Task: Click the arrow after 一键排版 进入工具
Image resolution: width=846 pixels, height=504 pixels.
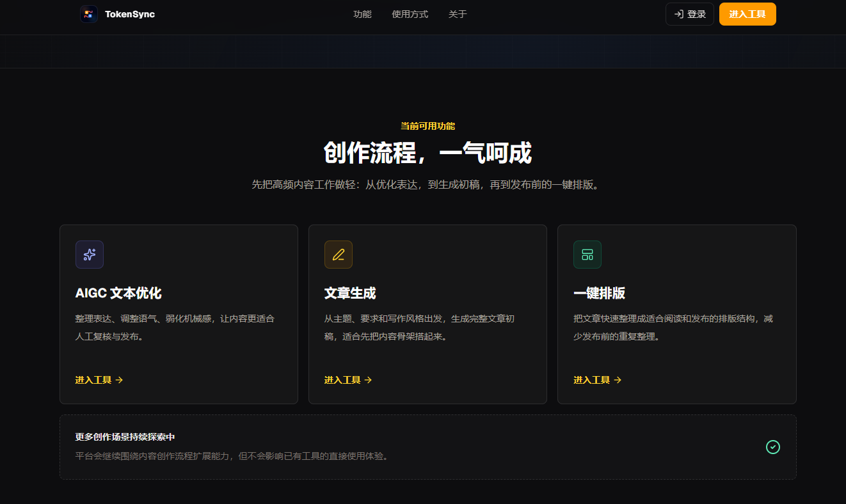Action: 618,380
